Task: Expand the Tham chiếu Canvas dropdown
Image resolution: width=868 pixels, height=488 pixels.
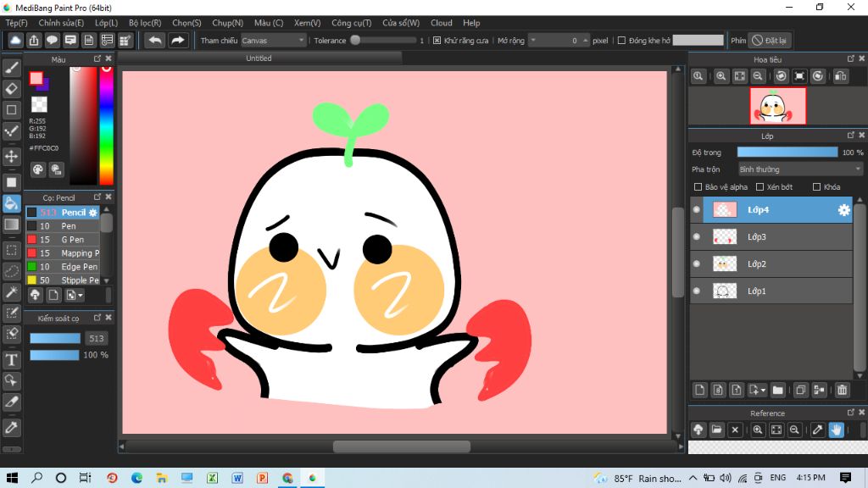Action: pyautogui.click(x=273, y=40)
